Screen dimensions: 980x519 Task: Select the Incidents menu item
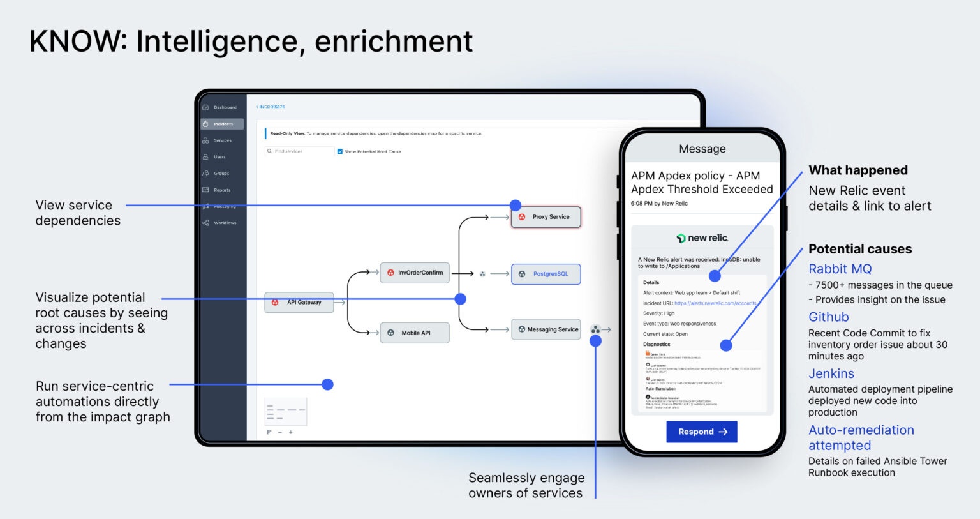click(222, 124)
